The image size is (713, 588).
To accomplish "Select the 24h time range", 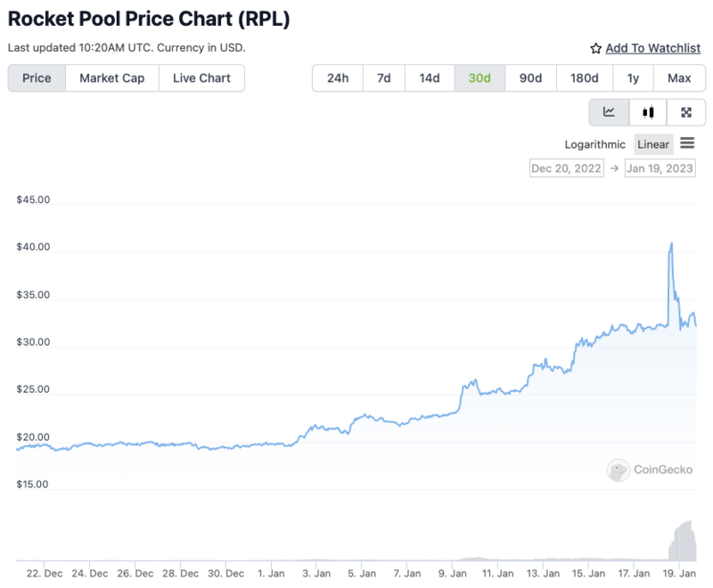I will click(x=338, y=78).
